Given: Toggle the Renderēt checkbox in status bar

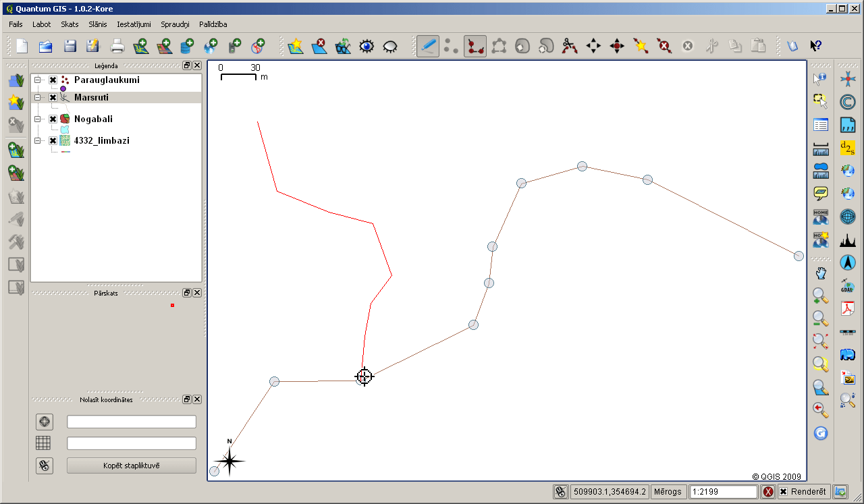Looking at the screenshot, I should click(783, 492).
